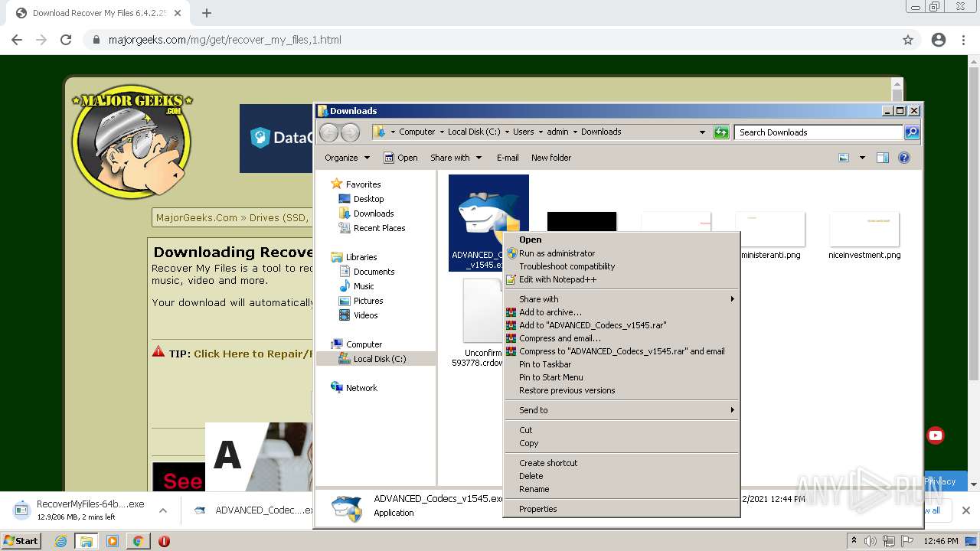Close the Chrome downloads bar
This screenshot has height=551, width=980.
tap(965, 510)
